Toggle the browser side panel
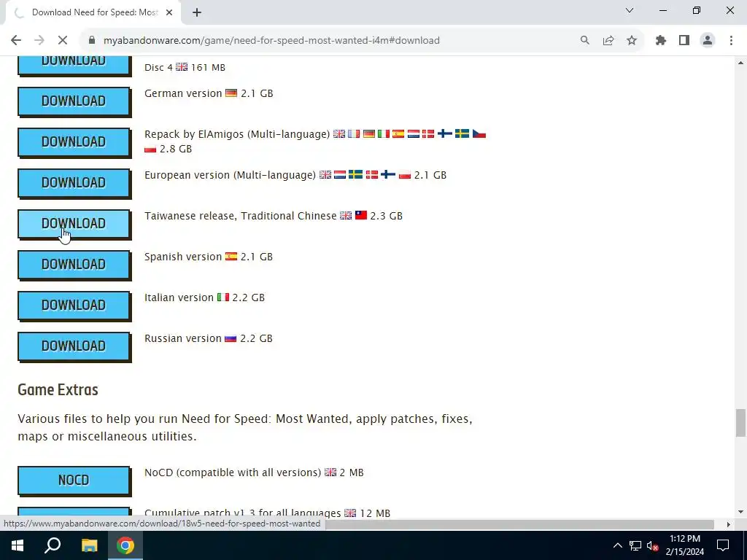The width and height of the screenshot is (747, 560). [x=684, y=41]
